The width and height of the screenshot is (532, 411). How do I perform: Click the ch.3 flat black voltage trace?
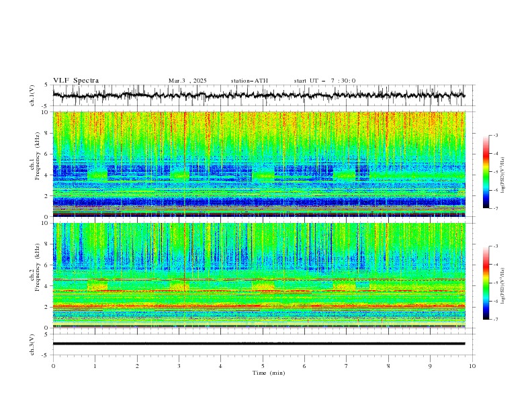click(x=259, y=344)
